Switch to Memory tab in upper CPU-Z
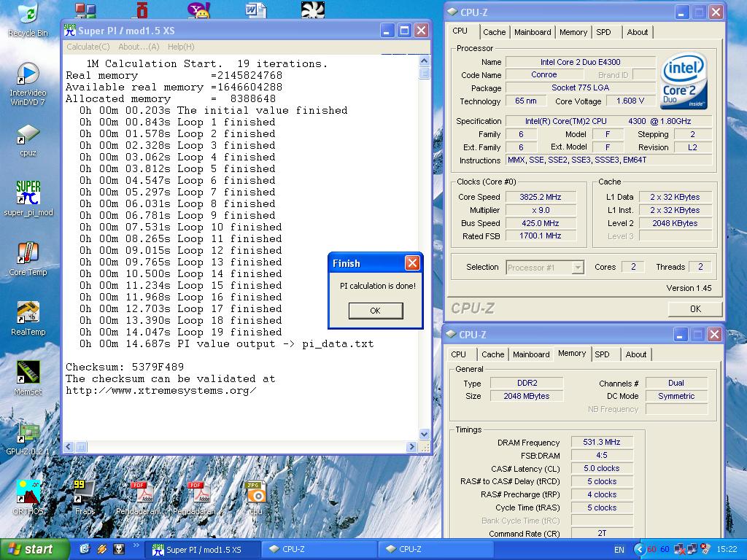This screenshot has width=747, height=560. coord(573,32)
